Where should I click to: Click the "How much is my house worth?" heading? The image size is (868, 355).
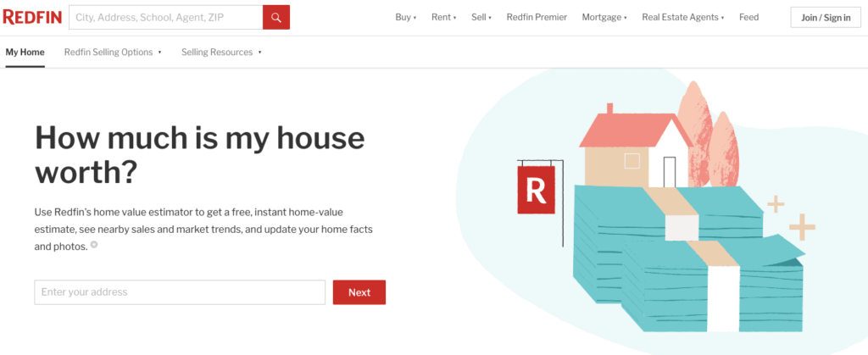200,155
